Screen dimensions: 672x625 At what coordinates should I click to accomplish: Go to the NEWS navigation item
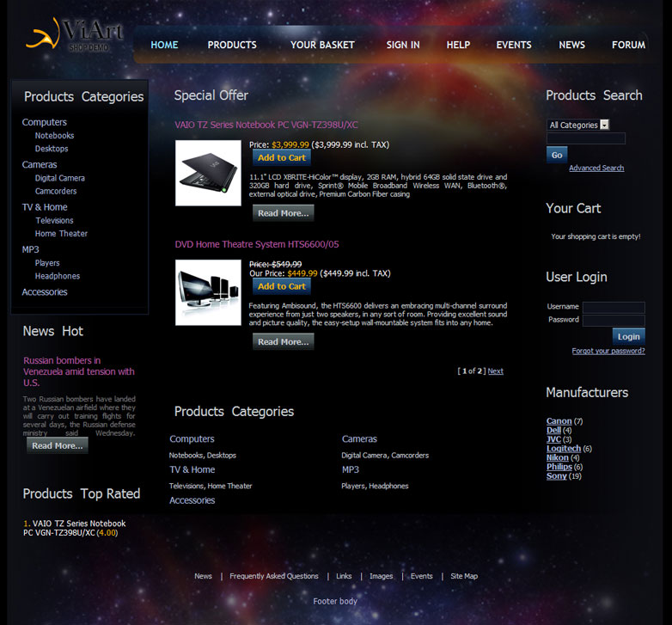[571, 45]
